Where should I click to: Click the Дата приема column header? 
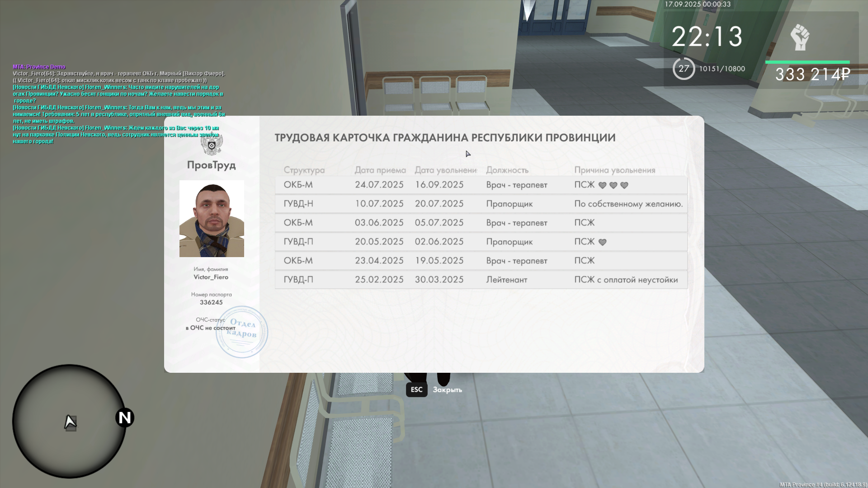(380, 170)
